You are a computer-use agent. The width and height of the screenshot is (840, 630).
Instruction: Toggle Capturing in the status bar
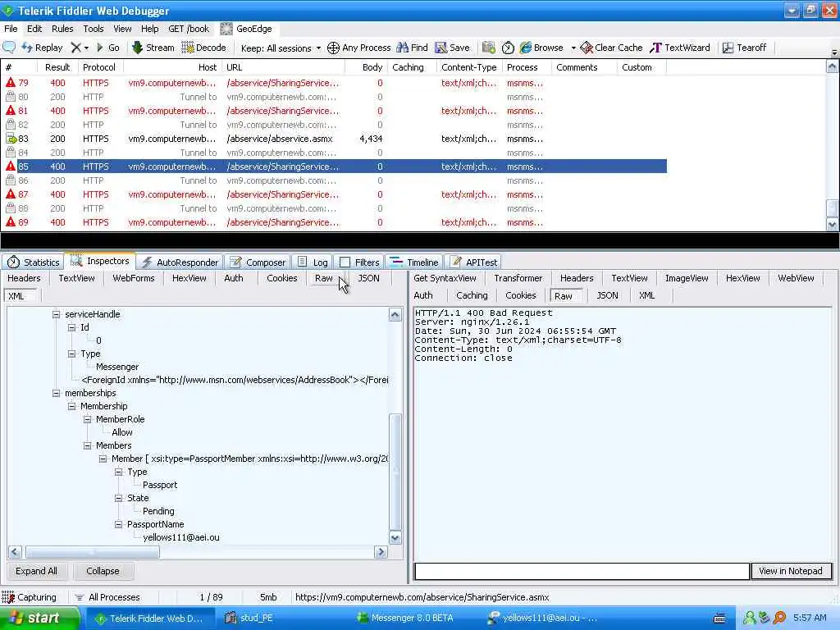[29, 597]
